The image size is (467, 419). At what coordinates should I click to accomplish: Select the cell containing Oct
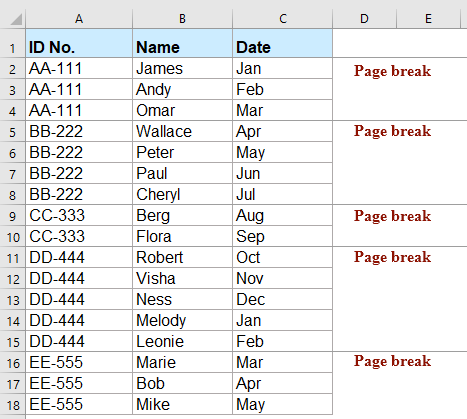tap(283, 257)
